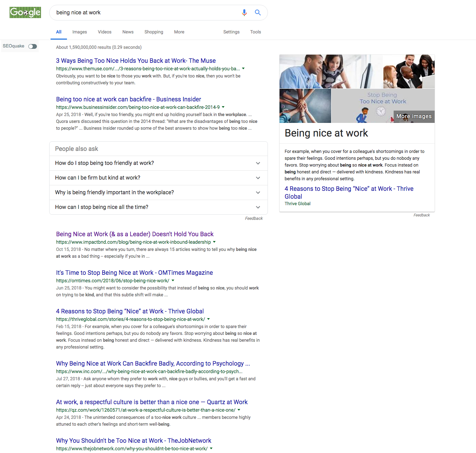
Task: Click the magnifying glass search icon
Action: 258,13
